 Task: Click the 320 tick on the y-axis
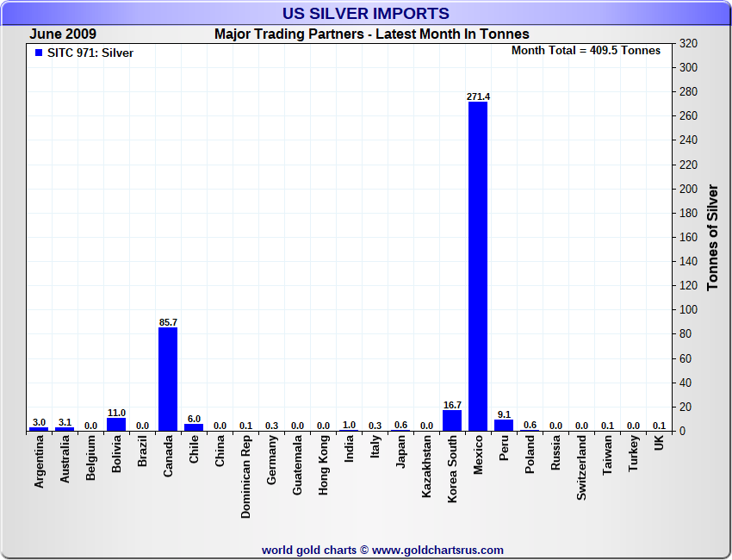point(688,43)
